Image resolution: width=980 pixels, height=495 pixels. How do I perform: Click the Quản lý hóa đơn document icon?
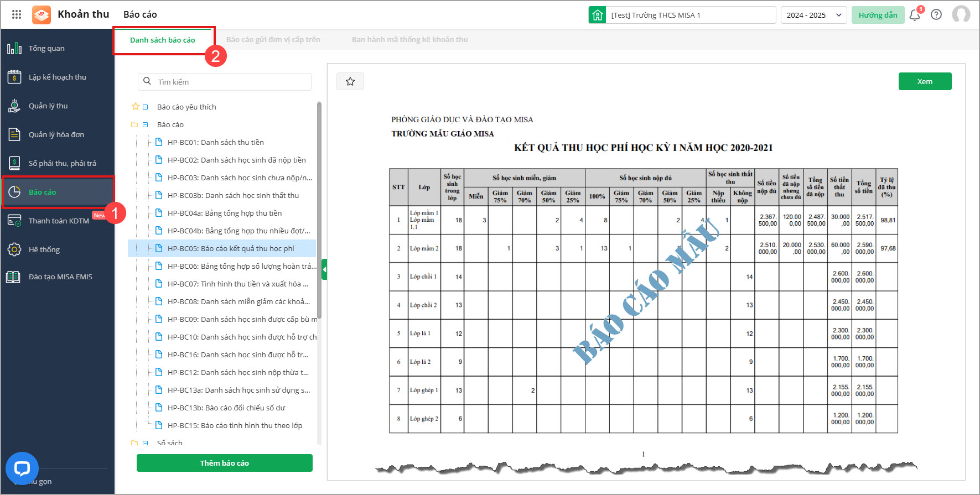tap(14, 134)
